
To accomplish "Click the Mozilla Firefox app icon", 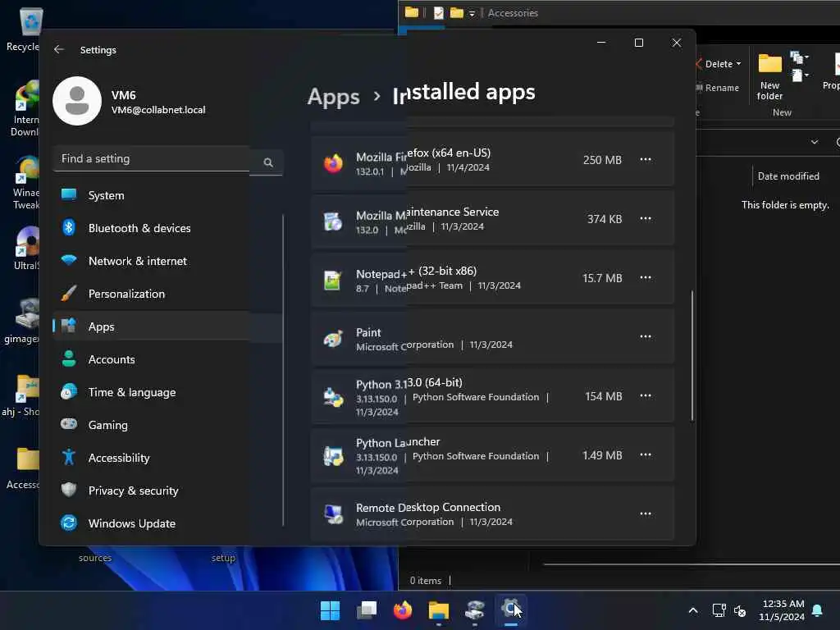I will 333,163.
